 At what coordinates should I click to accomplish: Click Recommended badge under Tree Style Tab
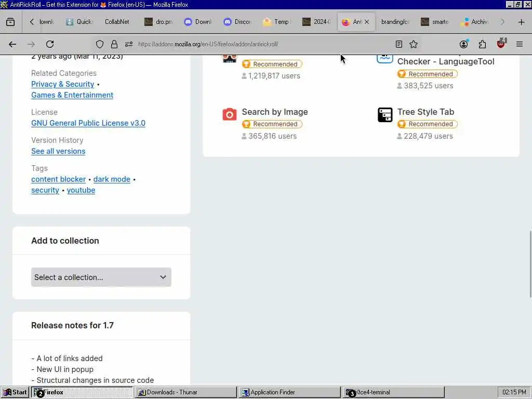[428, 124]
